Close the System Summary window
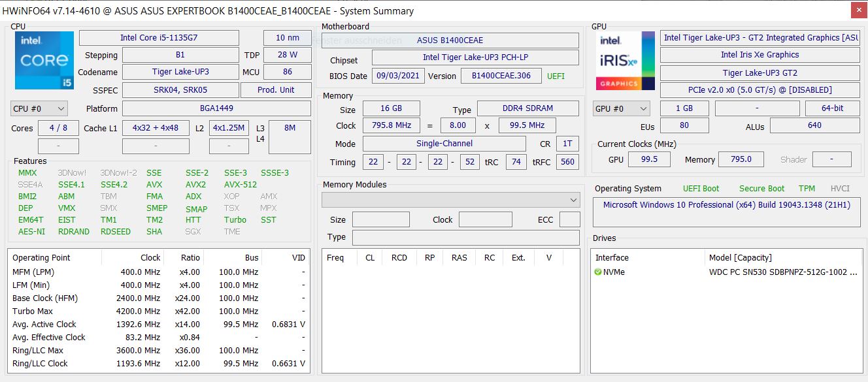 [x=860, y=10]
